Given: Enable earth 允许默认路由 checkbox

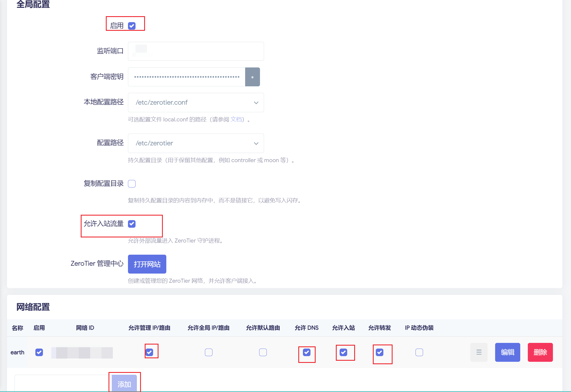Looking at the screenshot, I should tap(263, 352).
